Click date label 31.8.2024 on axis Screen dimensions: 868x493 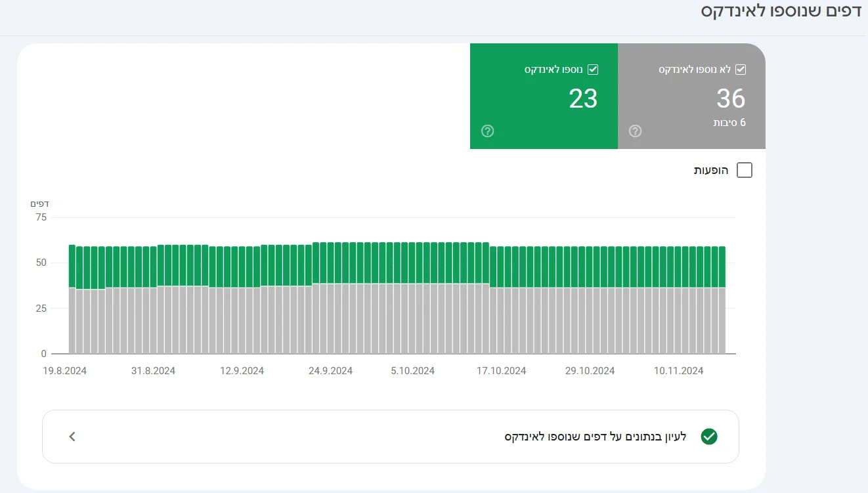click(x=153, y=371)
